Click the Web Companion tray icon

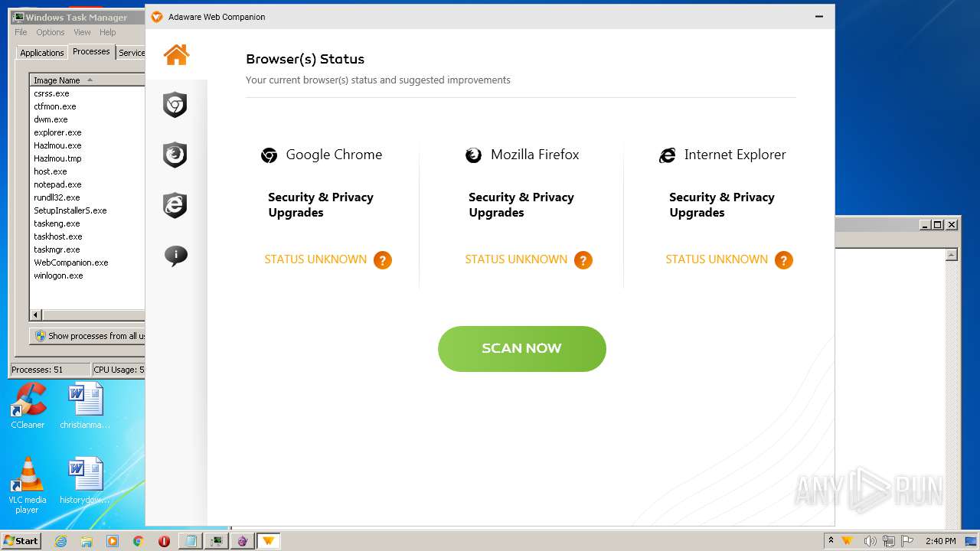click(848, 541)
